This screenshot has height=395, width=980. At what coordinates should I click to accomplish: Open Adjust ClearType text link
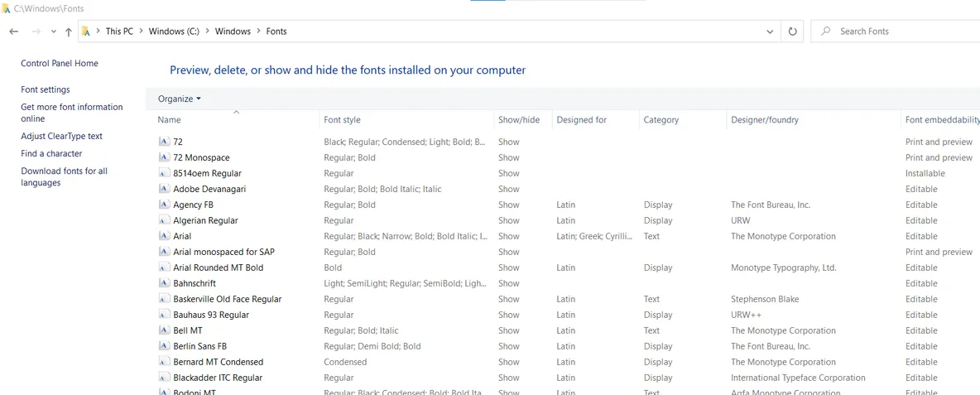[x=62, y=136]
